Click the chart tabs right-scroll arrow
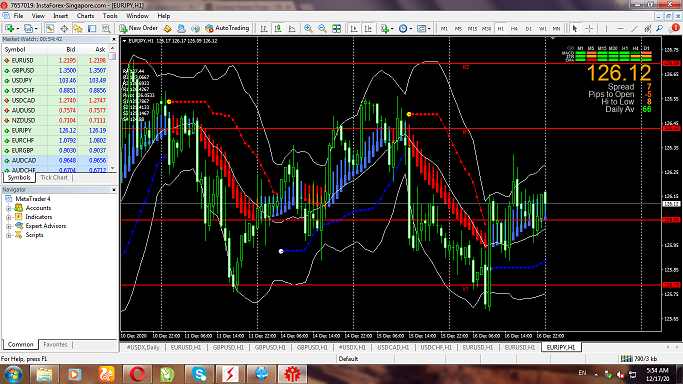Image resolution: width=683 pixels, height=384 pixels. tap(677, 347)
